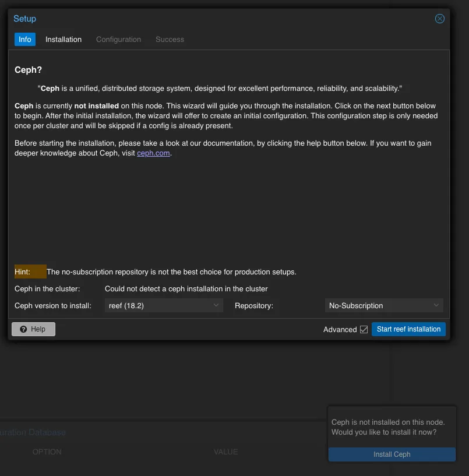This screenshot has height=476, width=469.
Task: Open the Installation tab
Action: coord(64,40)
